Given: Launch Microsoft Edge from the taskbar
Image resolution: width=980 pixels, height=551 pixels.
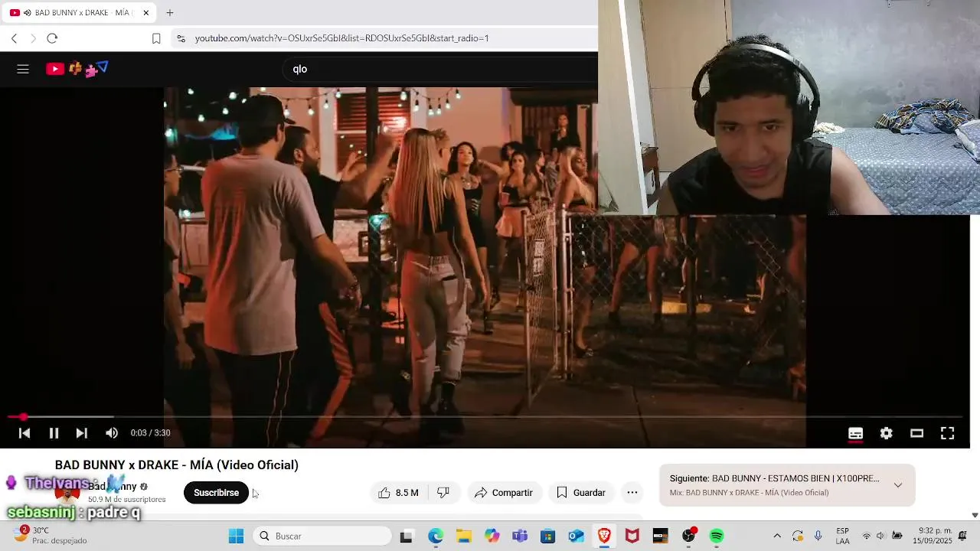Looking at the screenshot, I should [x=435, y=536].
